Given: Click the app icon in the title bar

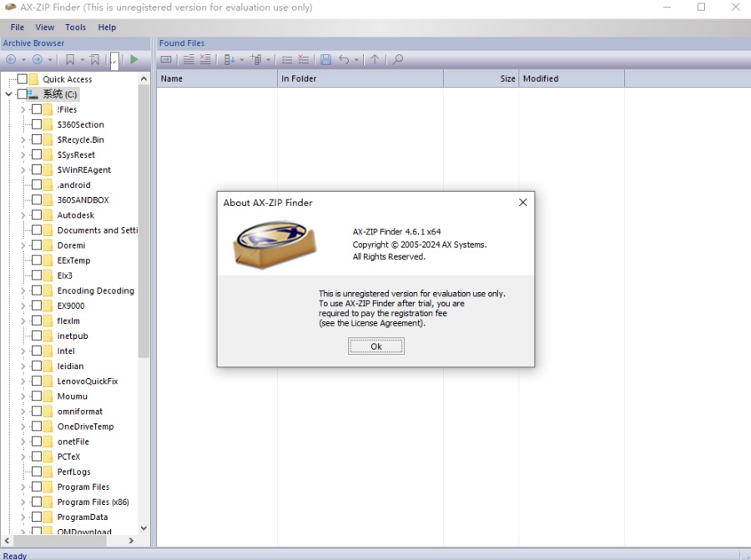Looking at the screenshot, I should 10,8.
